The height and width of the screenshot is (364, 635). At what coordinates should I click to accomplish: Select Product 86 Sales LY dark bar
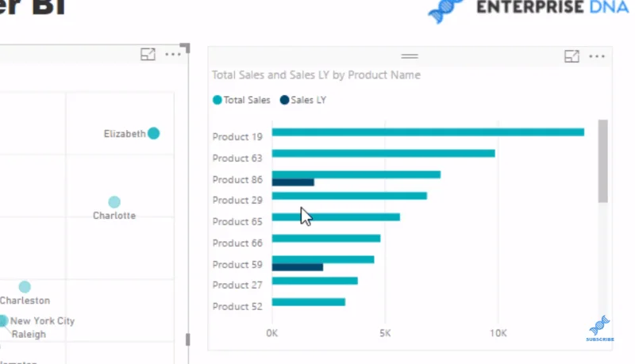pyautogui.click(x=293, y=182)
